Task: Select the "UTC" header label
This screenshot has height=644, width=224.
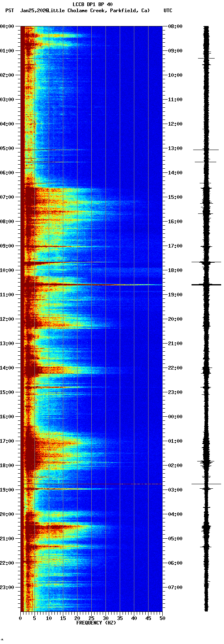Action: [x=168, y=10]
